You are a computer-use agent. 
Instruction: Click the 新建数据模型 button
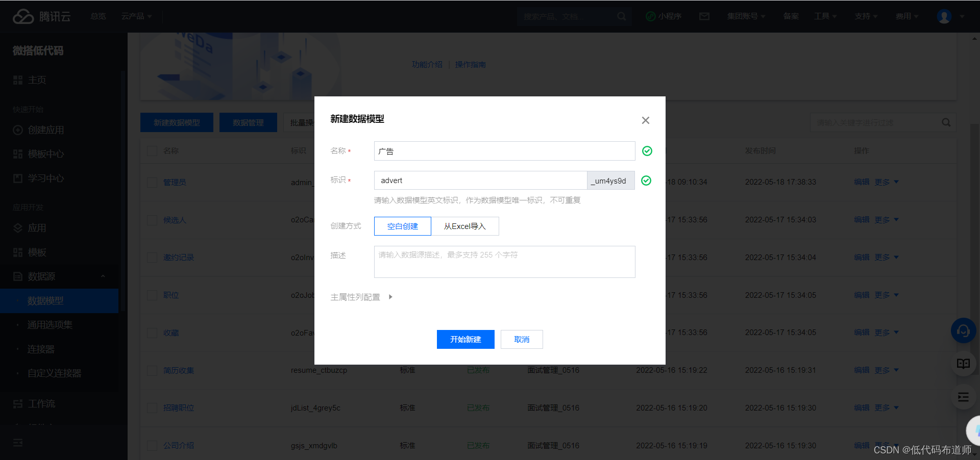coord(177,122)
